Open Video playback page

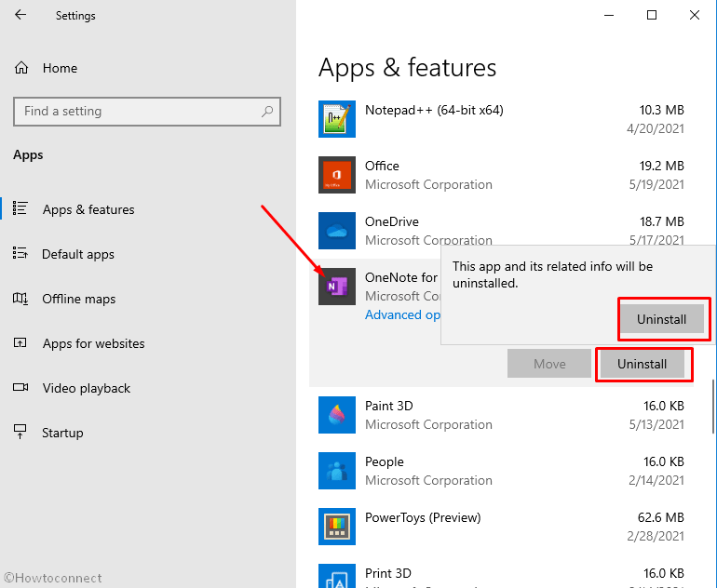pos(87,388)
